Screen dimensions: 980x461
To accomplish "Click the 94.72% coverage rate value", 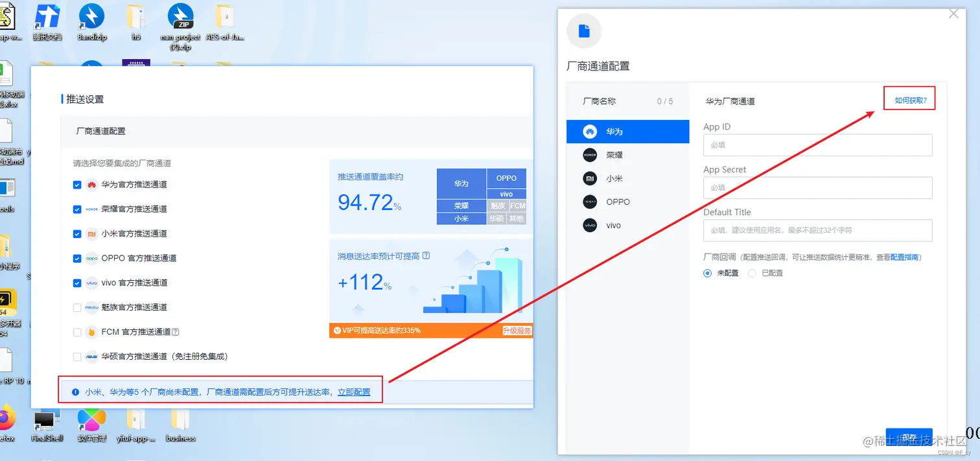I will [369, 203].
